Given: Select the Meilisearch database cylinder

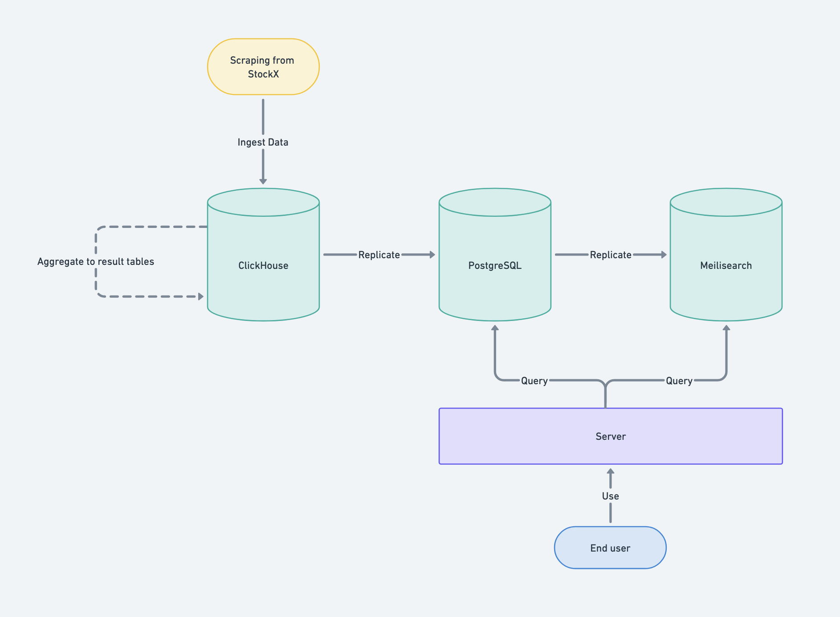Looking at the screenshot, I should coord(726,255).
